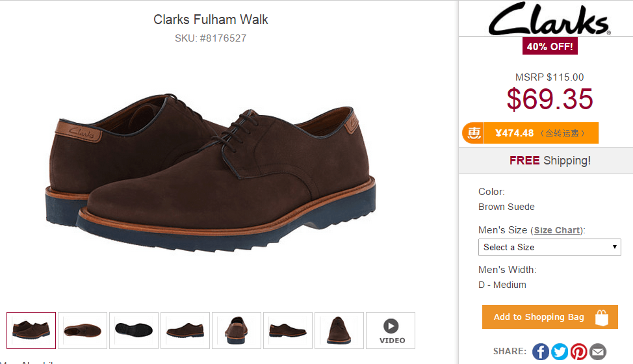Play the product video

(391, 330)
